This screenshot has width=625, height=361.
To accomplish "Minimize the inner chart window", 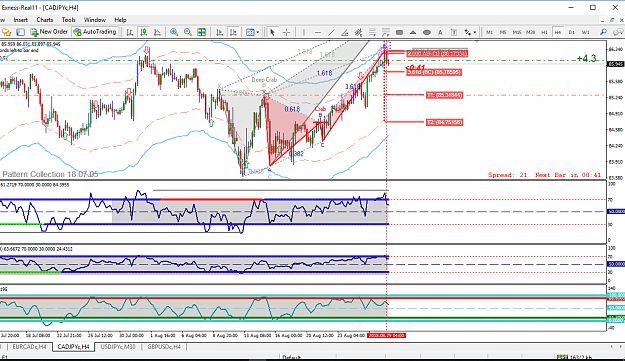I will (603, 20).
